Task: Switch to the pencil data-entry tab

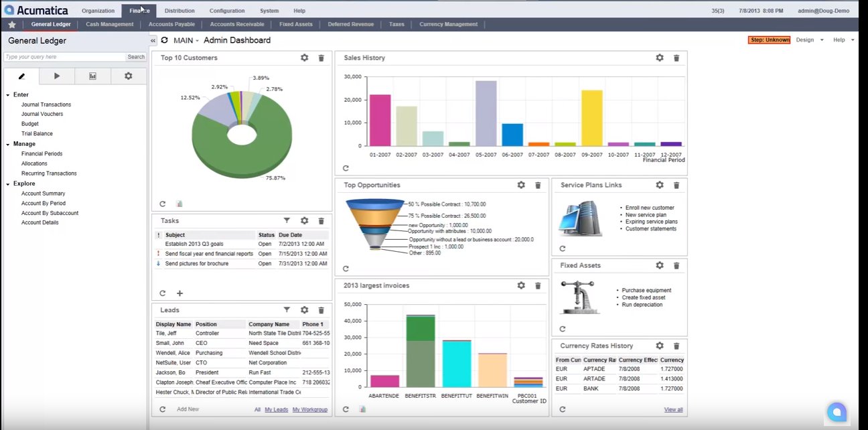Action: [21, 76]
